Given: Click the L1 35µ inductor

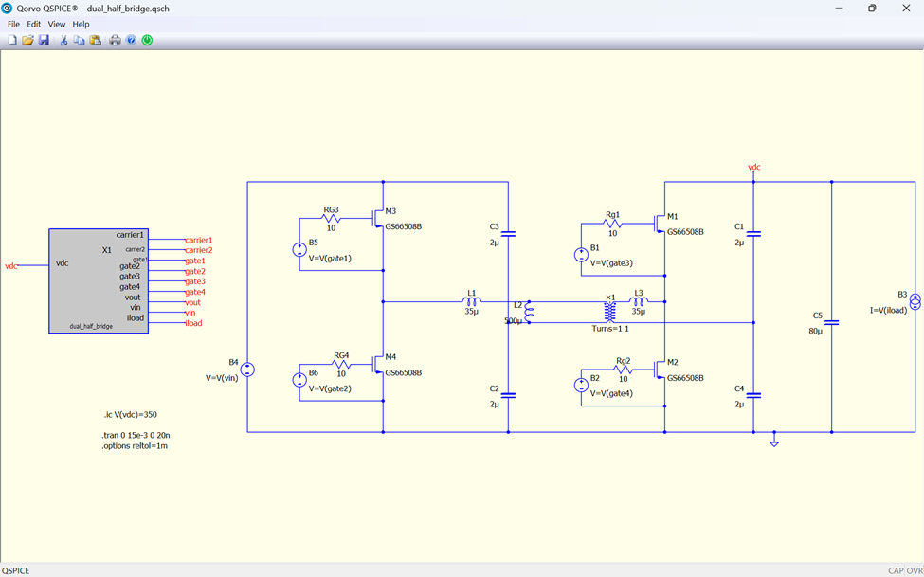Looking at the screenshot, I should (471, 301).
